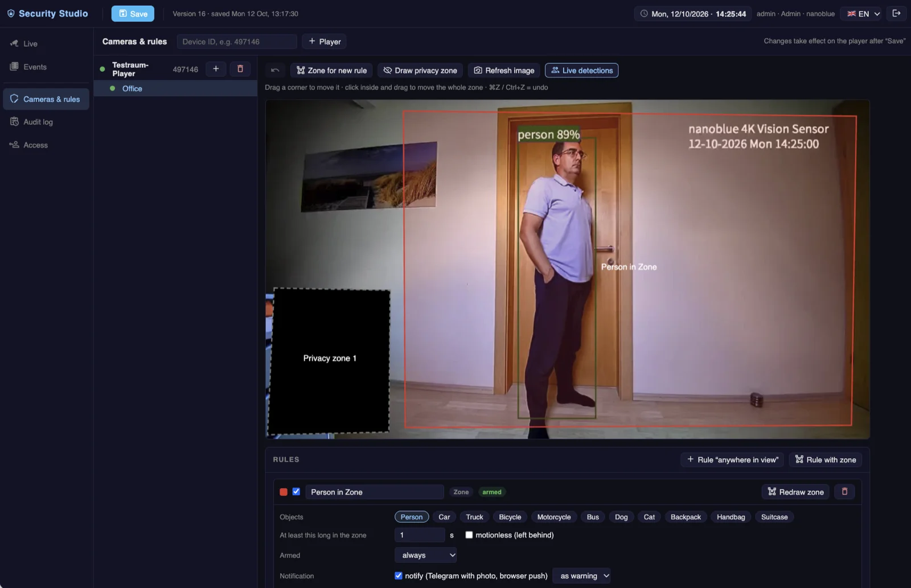Enable the motionless (left behind) checkbox

(x=469, y=534)
